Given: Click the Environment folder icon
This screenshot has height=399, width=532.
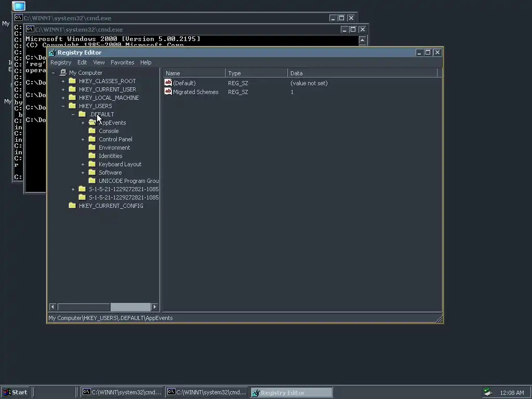Looking at the screenshot, I should click(92, 147).
